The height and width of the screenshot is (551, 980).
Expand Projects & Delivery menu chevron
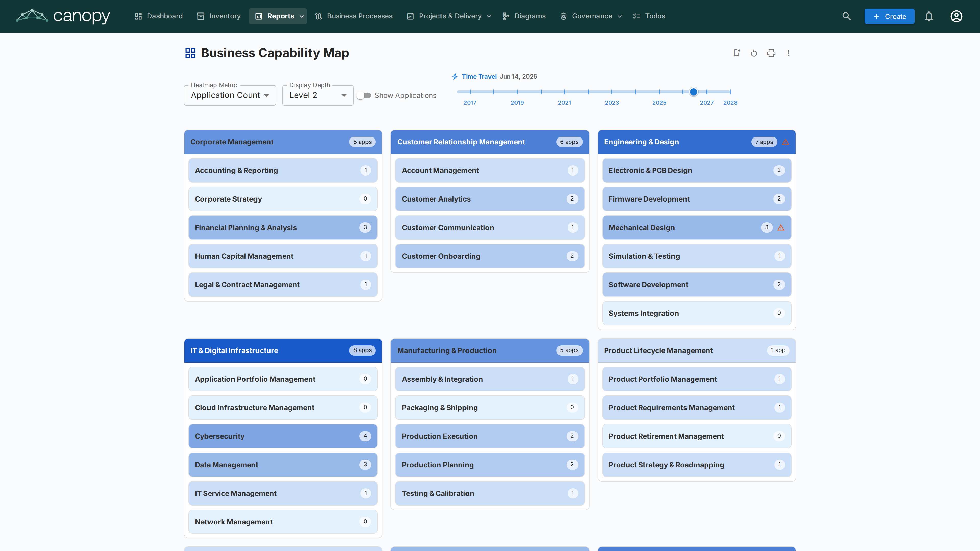click(x=489, y=16)
